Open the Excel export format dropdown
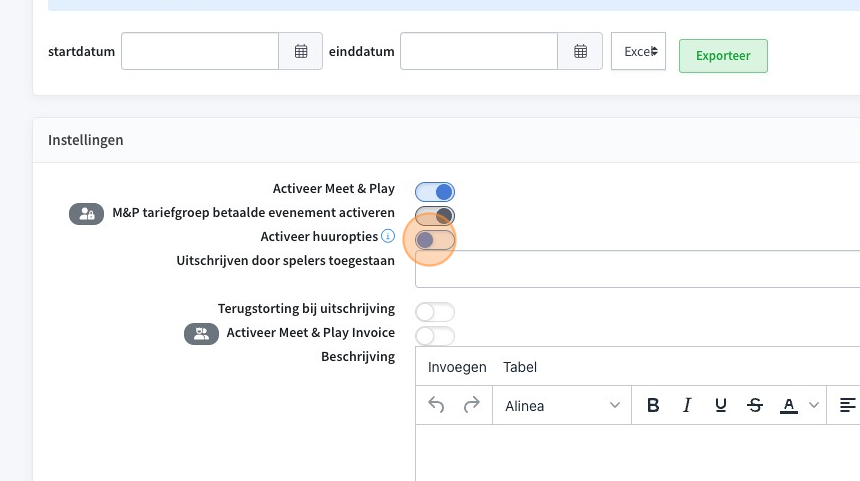Viewport: 860px width, 481px height. coord(638,51)
